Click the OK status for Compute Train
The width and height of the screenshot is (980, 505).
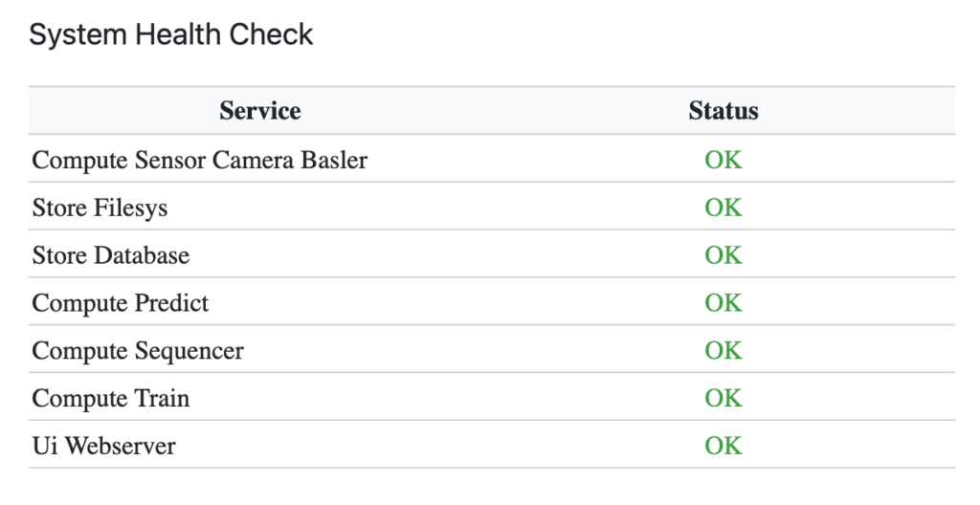point(723,399)
